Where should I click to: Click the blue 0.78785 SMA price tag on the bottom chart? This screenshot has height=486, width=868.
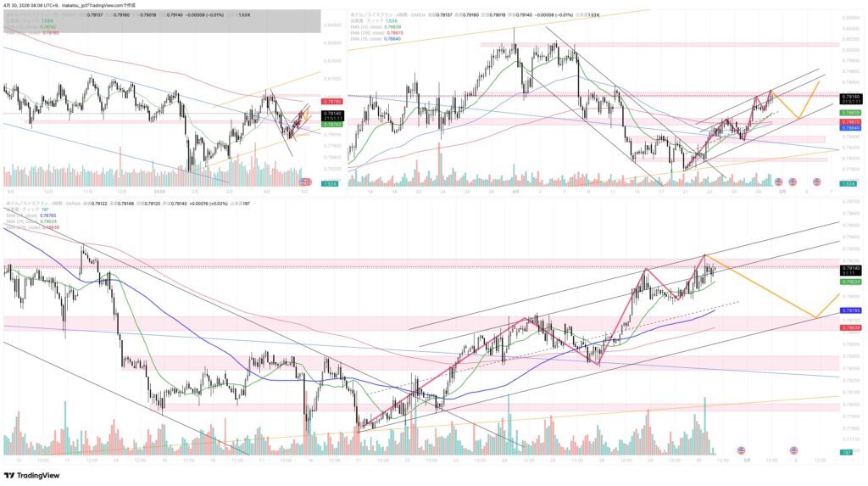click(x=851, y=311)
